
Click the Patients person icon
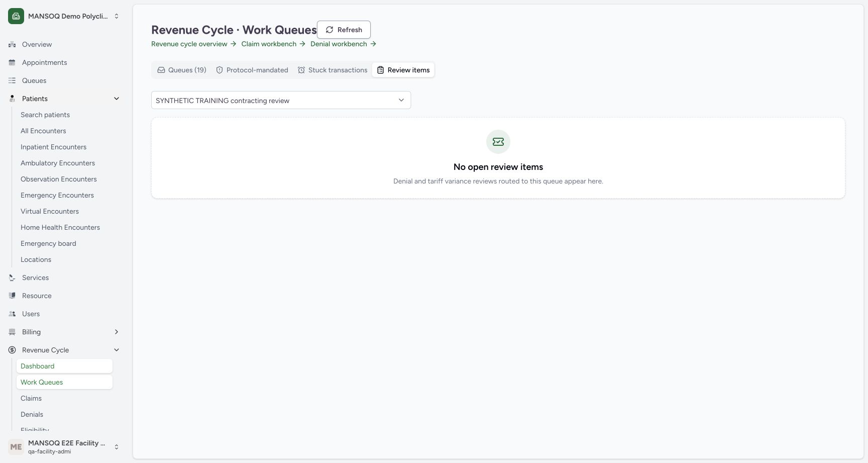pyautogui.click(x=12, y=99)
